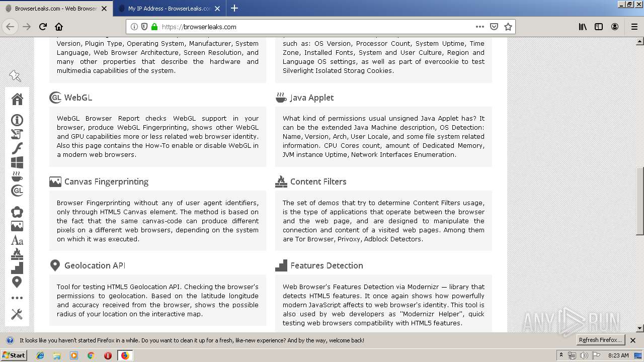
Task: Open the Firefox hamburger menu
Action: (634, 27)
